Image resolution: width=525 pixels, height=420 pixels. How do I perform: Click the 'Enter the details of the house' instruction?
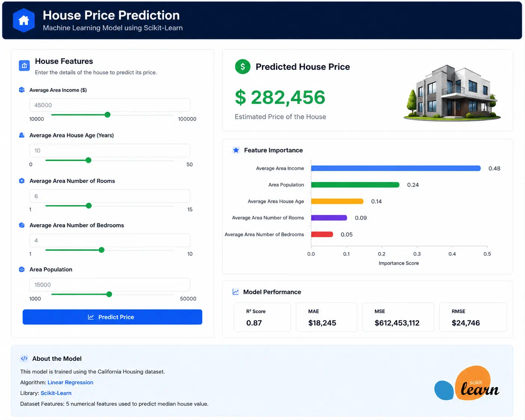(96, 73)
